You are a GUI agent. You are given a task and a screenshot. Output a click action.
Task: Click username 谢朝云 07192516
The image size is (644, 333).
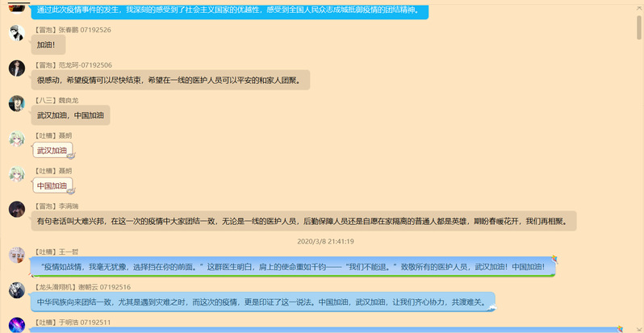tap(104, 287)
